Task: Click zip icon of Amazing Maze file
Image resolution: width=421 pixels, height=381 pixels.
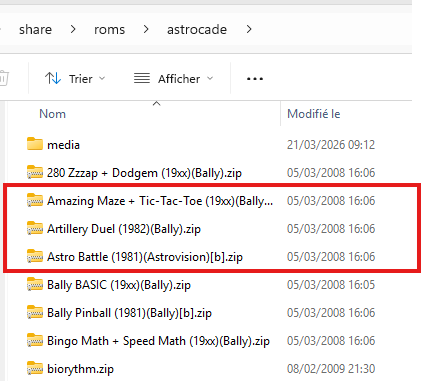Action: click(x=35, y=200)
